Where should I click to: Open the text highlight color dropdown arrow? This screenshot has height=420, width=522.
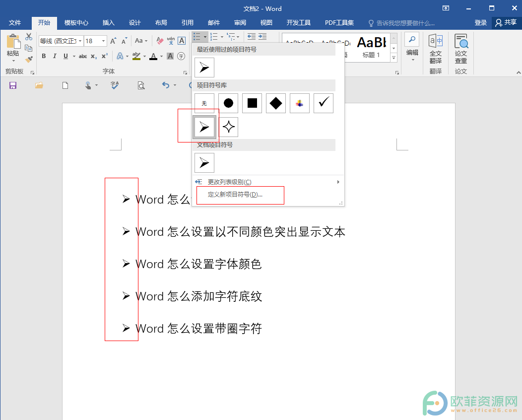(144, 56)
